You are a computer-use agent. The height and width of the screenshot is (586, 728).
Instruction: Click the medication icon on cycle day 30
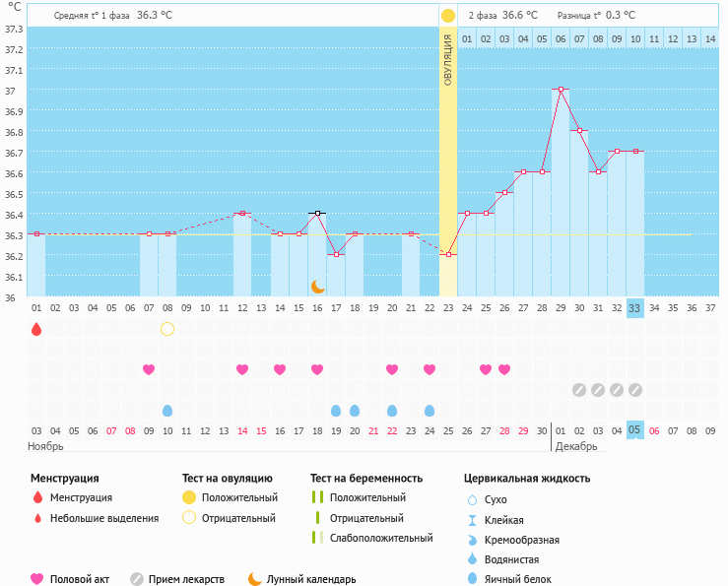(x=579, y=390)
